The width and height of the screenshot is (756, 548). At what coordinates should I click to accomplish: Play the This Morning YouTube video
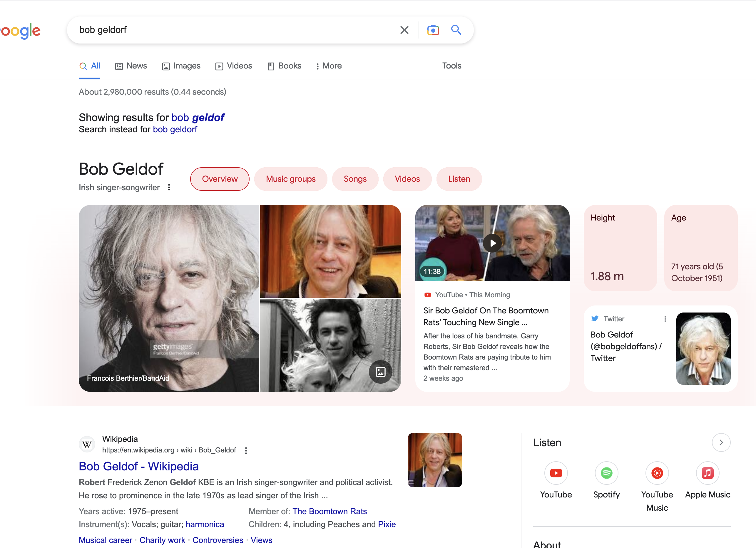click(492, 243)
